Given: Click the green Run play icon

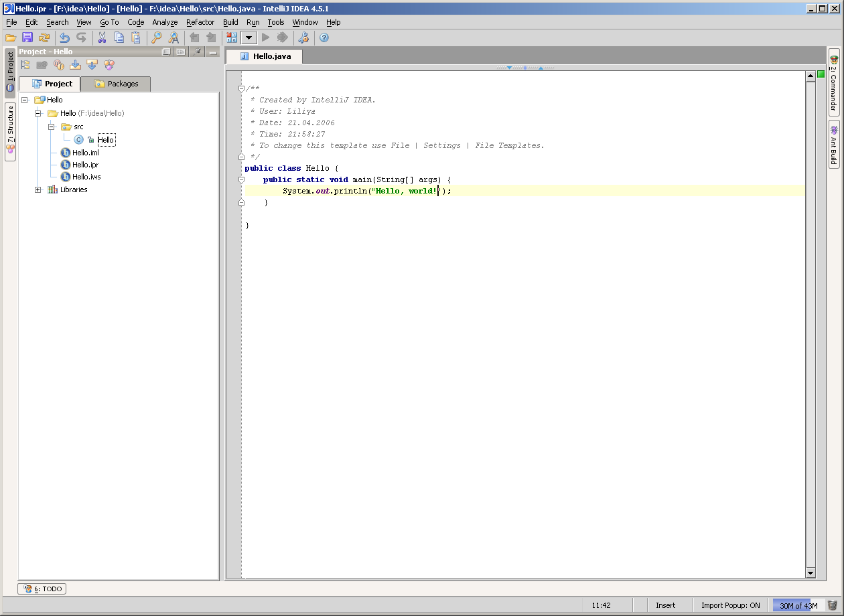Looking at the screenshot, I should click(265, 37).
